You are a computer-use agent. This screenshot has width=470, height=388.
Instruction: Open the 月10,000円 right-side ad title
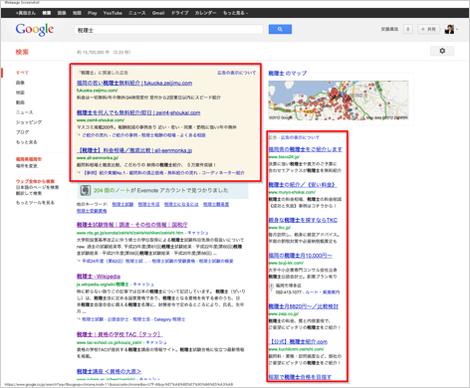click(300, 255)
